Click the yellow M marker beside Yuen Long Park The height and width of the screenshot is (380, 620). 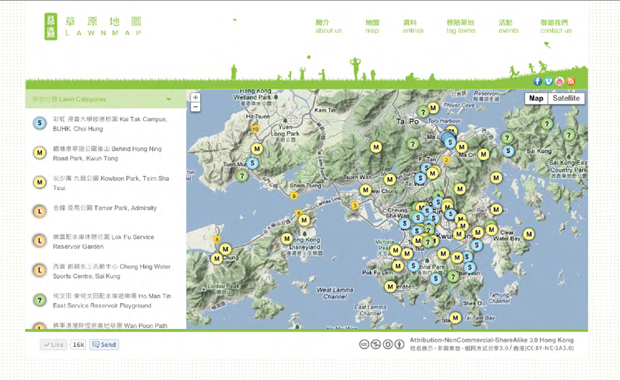(257, 149)
